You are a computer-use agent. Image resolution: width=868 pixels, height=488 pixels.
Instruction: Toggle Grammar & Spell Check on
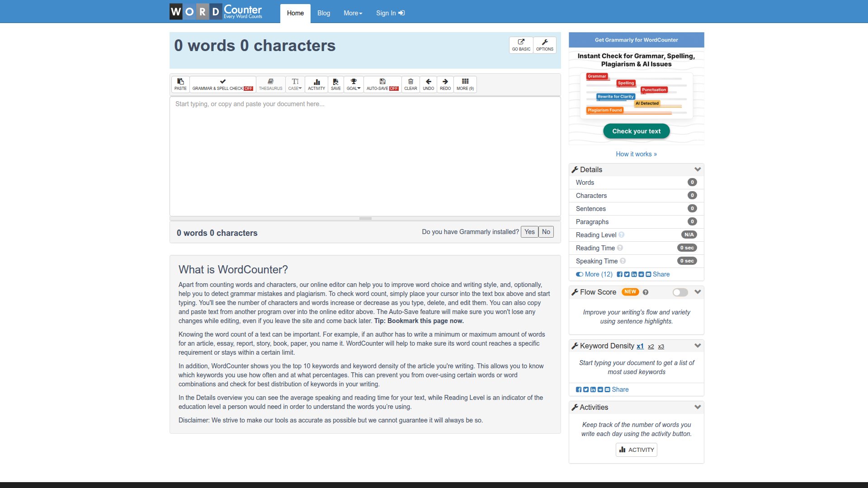tap(222, 84)
